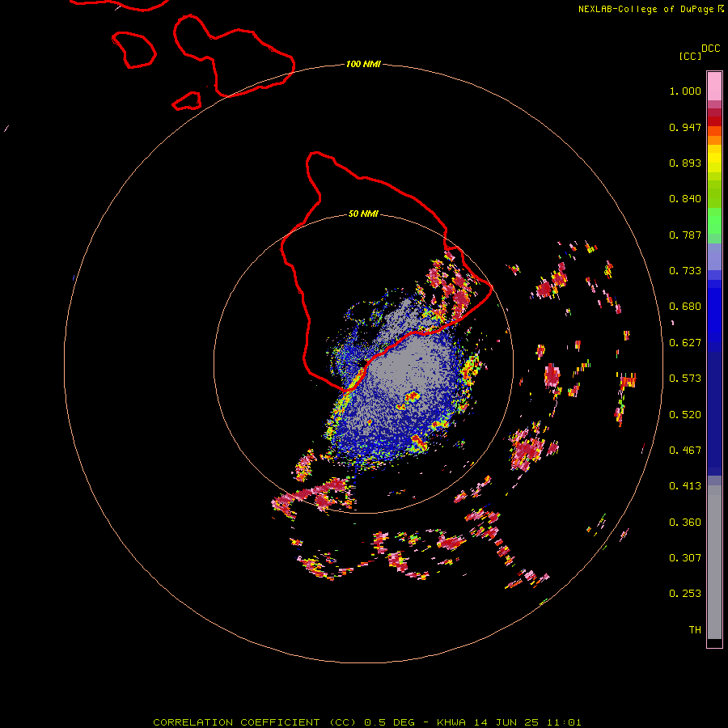The width and height of the screenshot is (728, 728).
Task: Select the 1.000 color scale value
Action: pyautogui.click(x=685, y=91)
